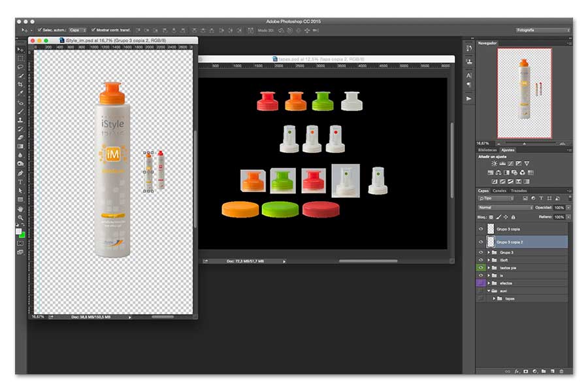Toggle Quick Mask mode icon
588x392 pixels.
click(20, 243)
